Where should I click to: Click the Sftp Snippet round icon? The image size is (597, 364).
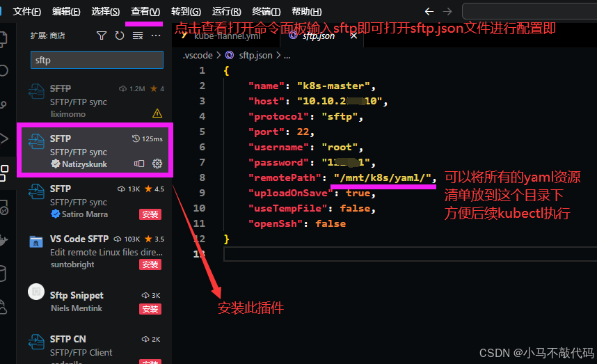click(x=36, y=292)
